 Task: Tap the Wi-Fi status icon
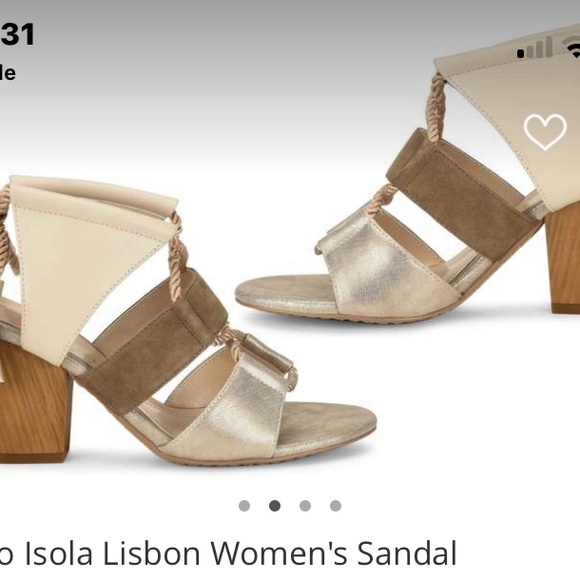coord(572,48)
